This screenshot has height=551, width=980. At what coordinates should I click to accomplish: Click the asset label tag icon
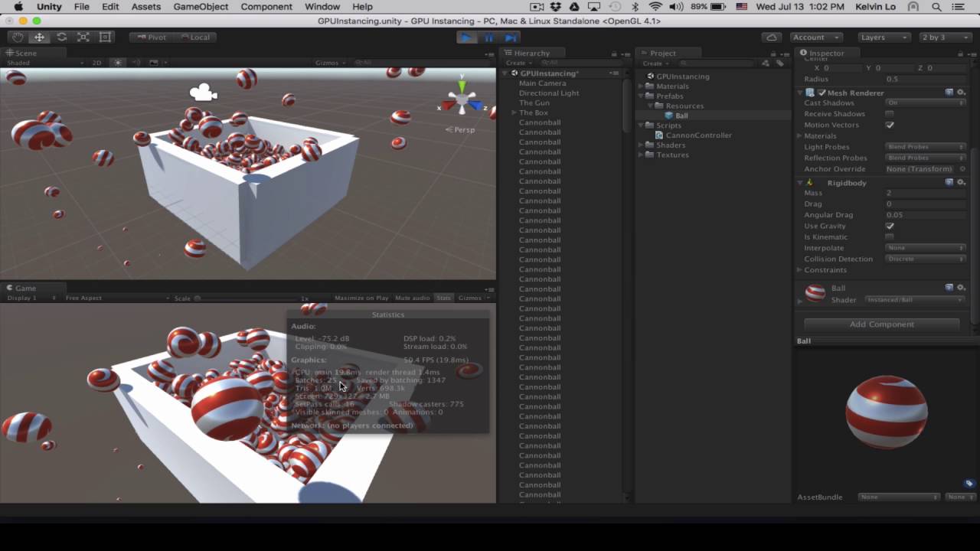click(969, 484)
